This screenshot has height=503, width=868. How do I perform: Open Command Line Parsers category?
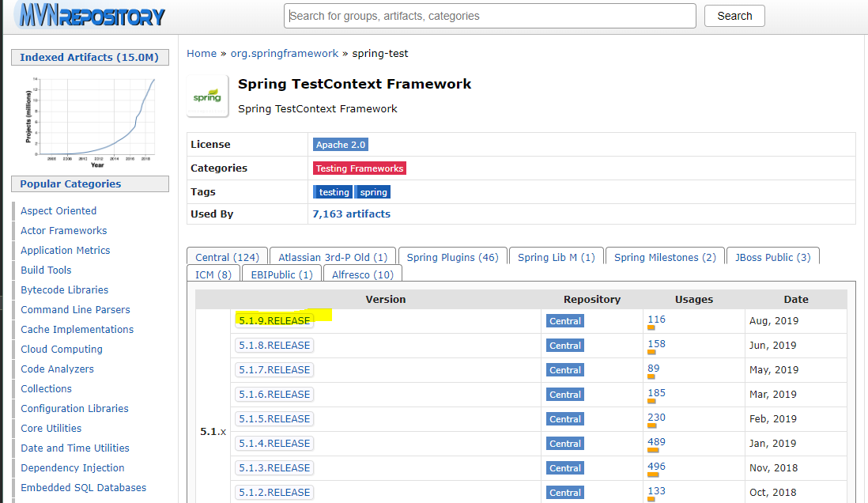pyautogui.click(x=75, y=310)
